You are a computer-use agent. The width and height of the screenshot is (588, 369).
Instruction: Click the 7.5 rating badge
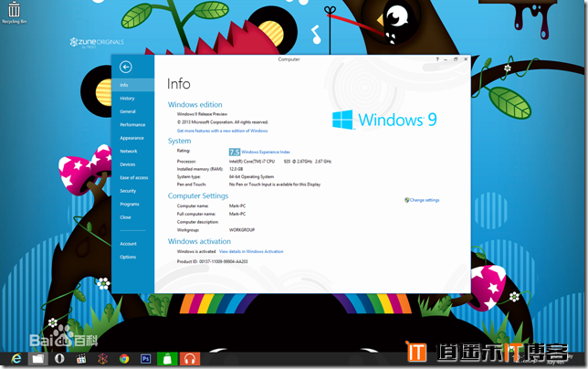tap(235, 152)
